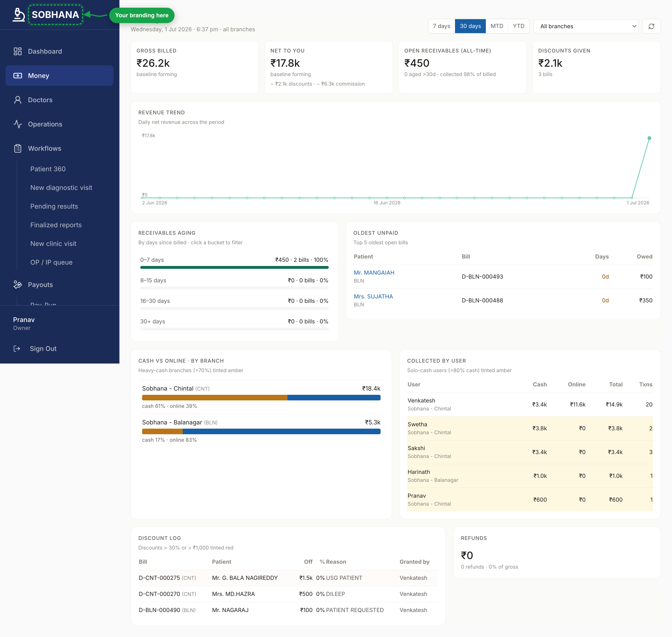Open Mrs. SUJATHA patient link

(x=373, y=296)
